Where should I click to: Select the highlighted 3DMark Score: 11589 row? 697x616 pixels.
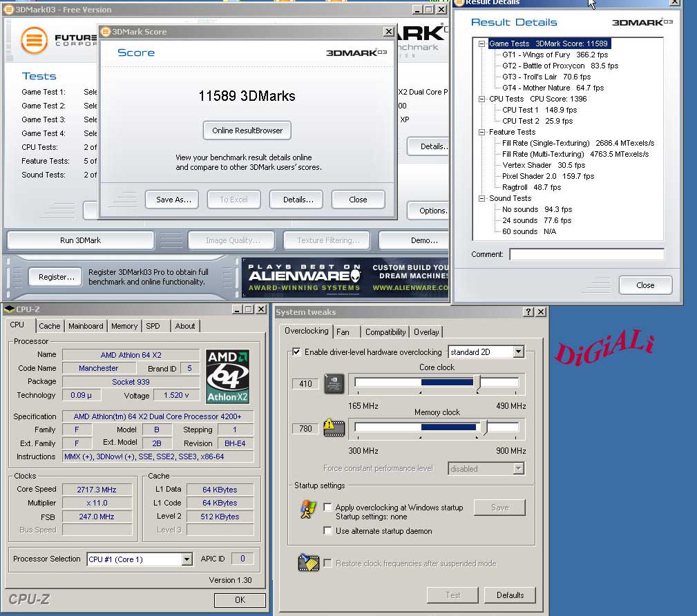(548, 44)
